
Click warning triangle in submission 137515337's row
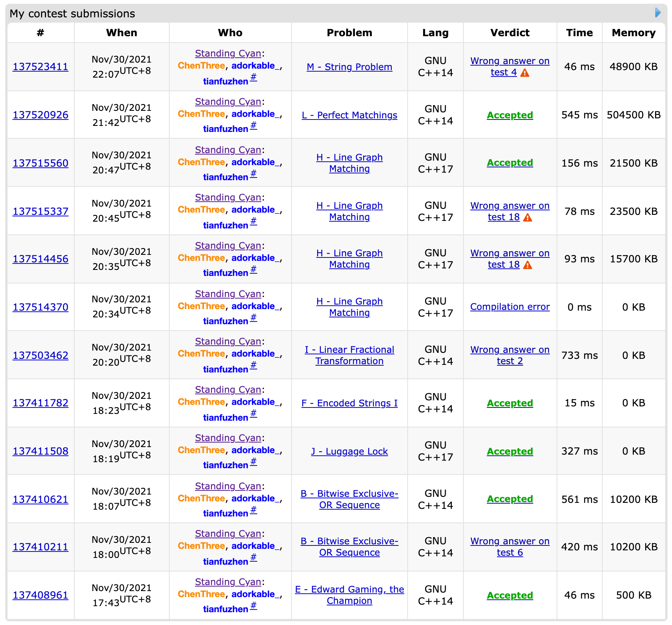[528, 218]
